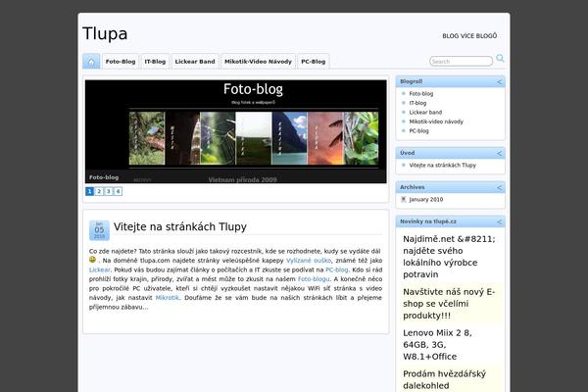The height and width of the screenshot is (392, 588).
Task: Show slide 1 in slideshow pager
Action: tap(89, 191)
